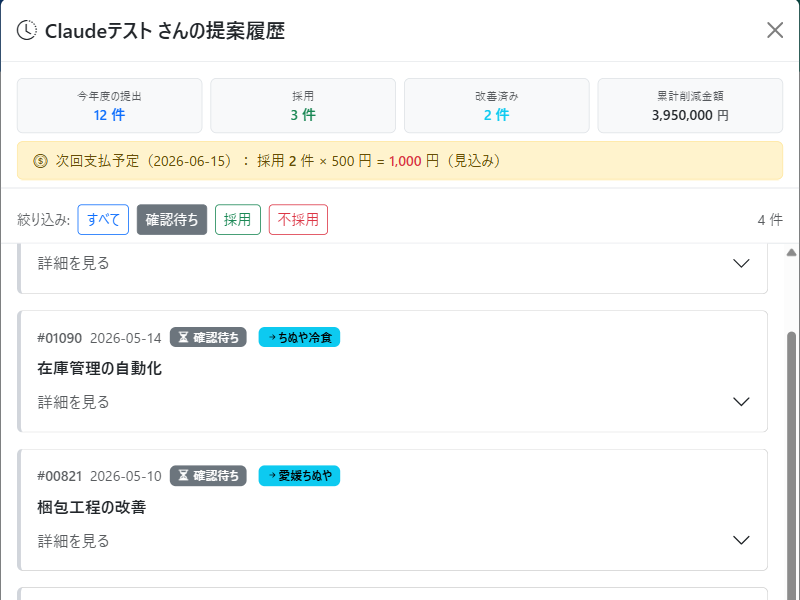Select the 採用 filter

tap(238, 220)
